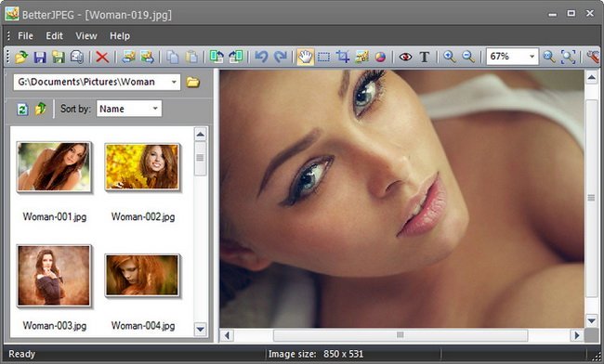This screenshot has width=604, height=364.
Task: Minimize the BetterJPEG window
Action: click(553, 14)
